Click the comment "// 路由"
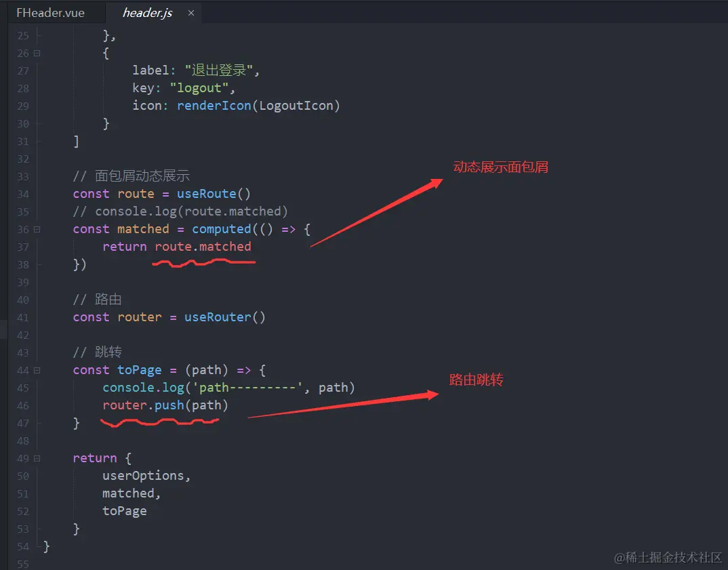The height and width of the screenshot is (570, 728). pyautogui.click(x=97, y=300)
